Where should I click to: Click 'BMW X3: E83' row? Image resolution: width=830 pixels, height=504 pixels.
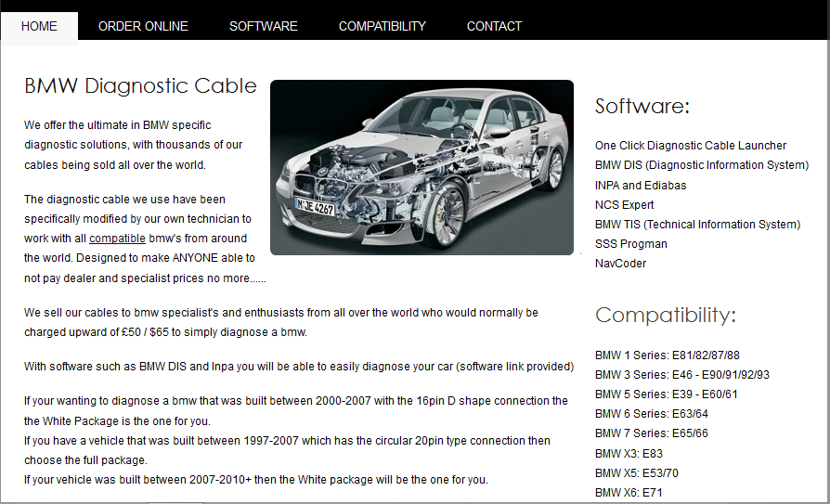click(629, 454)
